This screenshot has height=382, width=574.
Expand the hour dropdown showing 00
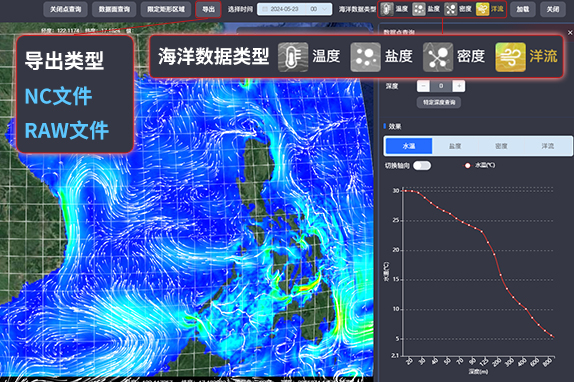point(318,9)
